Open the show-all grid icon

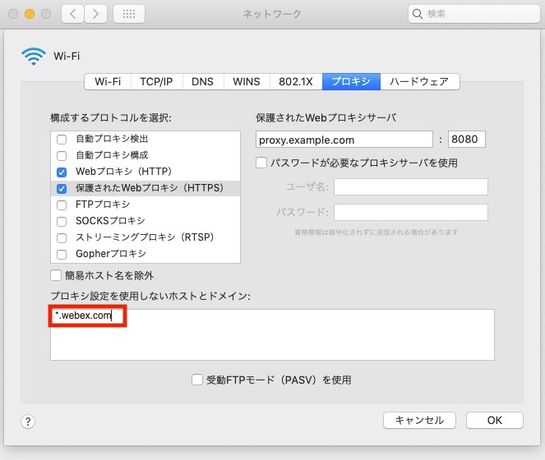coord(129,14)
